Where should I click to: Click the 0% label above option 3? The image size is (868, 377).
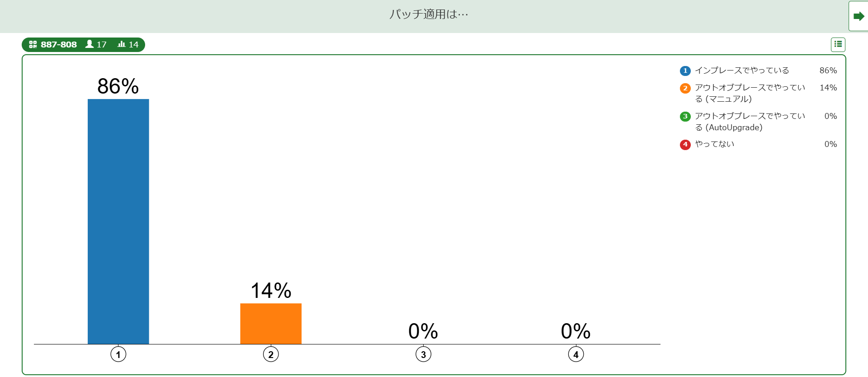pos(423,331)
